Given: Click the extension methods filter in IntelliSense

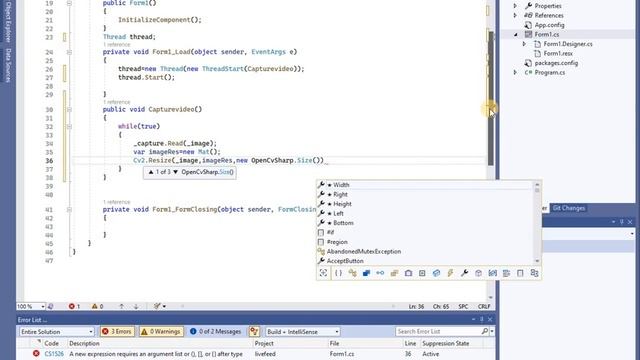Looking at the screenshot, I should pos(492,273).
